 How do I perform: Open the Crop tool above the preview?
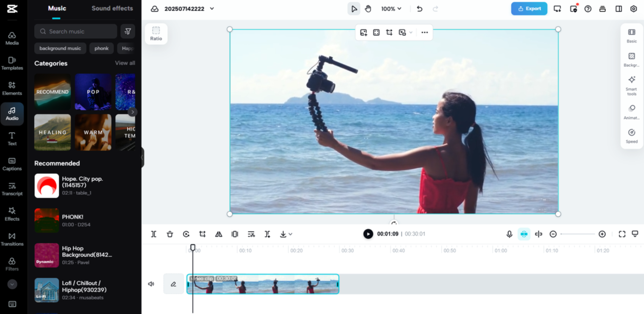(389, 32)
